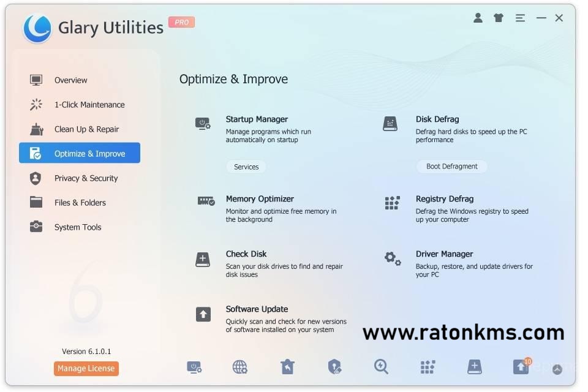Viewport: 588px width, 392px height.
Task: Open Check Disk title link
Action: (x=246, y=254)
